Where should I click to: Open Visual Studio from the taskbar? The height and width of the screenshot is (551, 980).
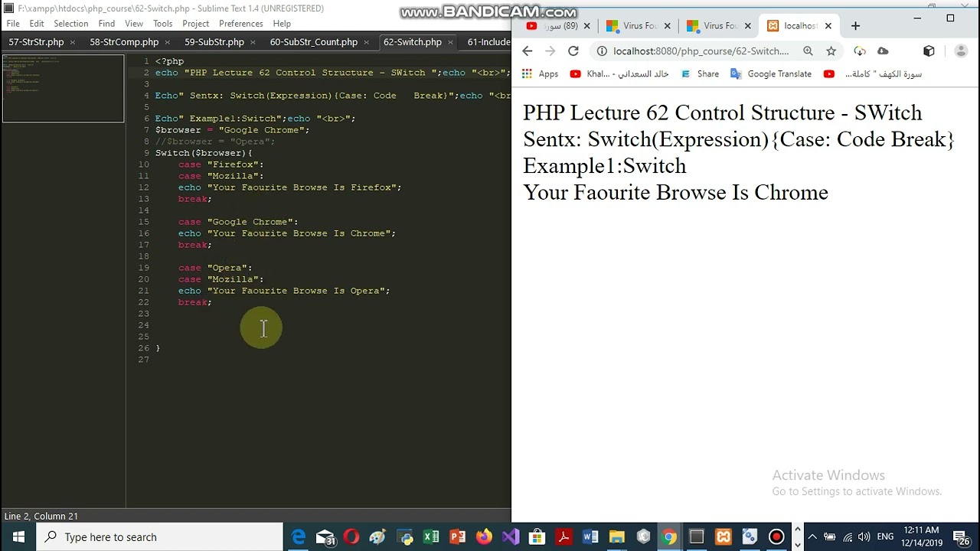511,537
